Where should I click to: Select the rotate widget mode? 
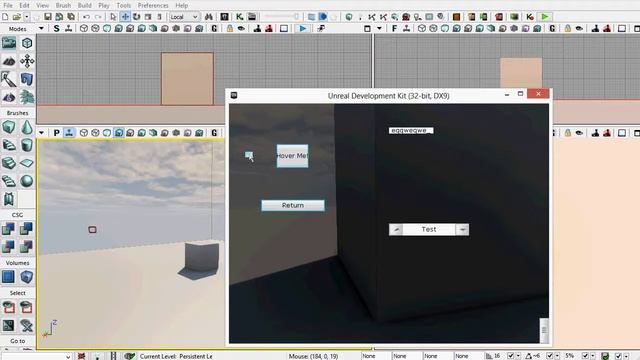click(136, 17)
